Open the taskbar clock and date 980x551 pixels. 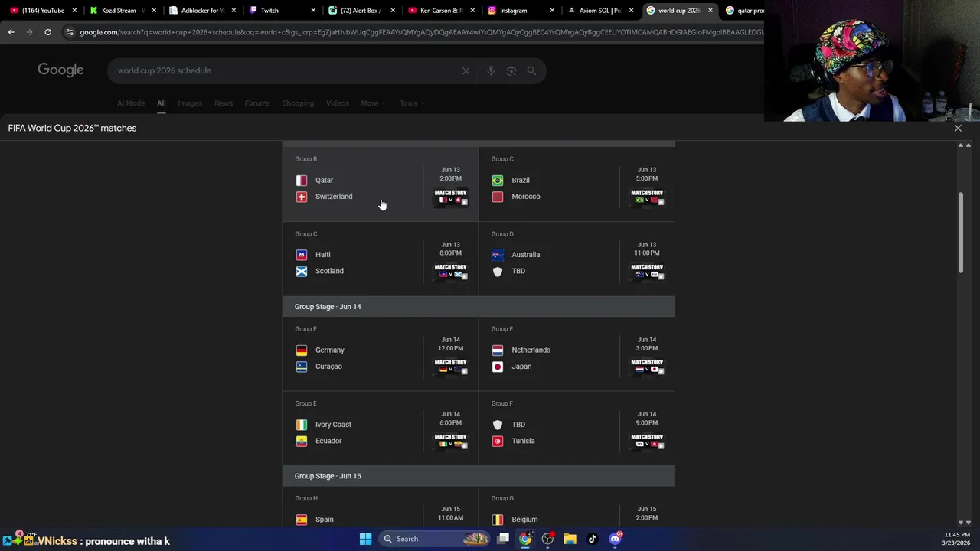coord(957,539)
